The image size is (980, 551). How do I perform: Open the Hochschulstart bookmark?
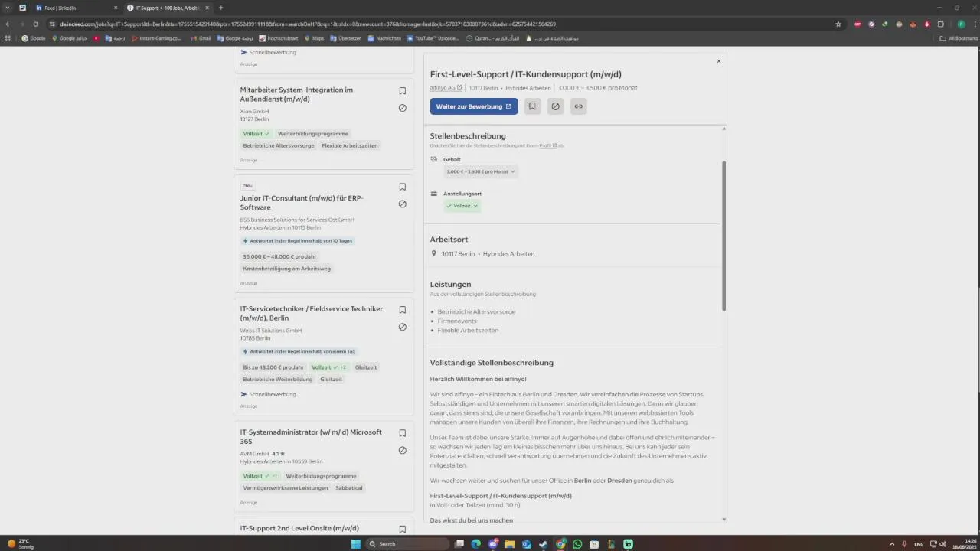[x=279, y=38]
